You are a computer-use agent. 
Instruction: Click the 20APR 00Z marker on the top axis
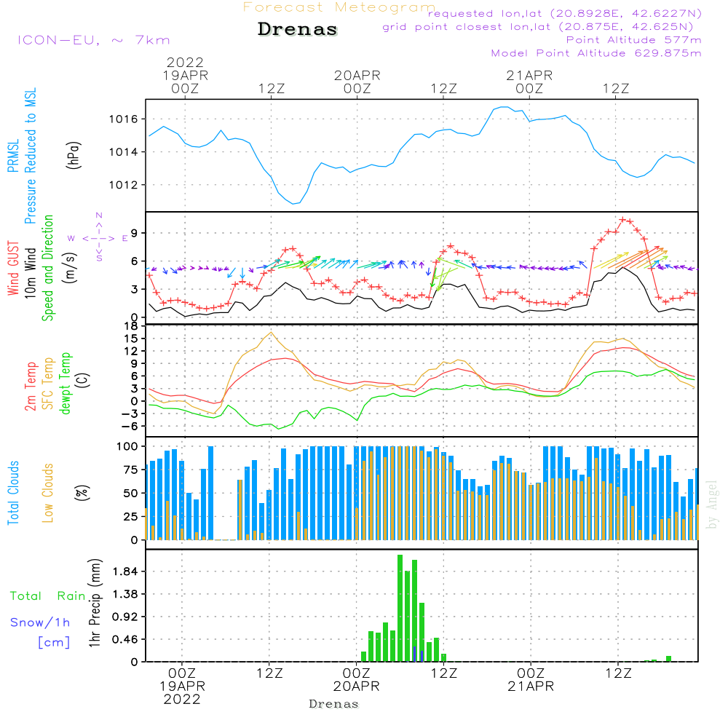(x=357, y=82)
